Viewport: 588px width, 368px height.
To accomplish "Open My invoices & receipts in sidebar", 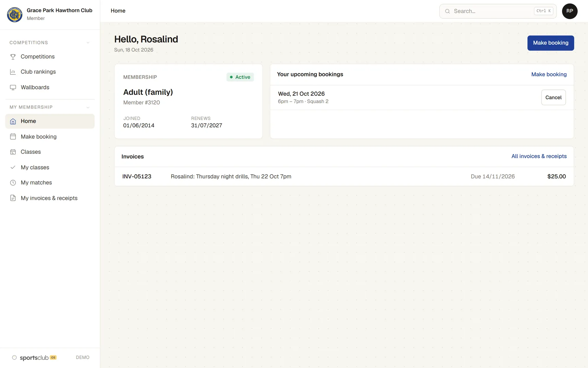I will pos(50,198).
